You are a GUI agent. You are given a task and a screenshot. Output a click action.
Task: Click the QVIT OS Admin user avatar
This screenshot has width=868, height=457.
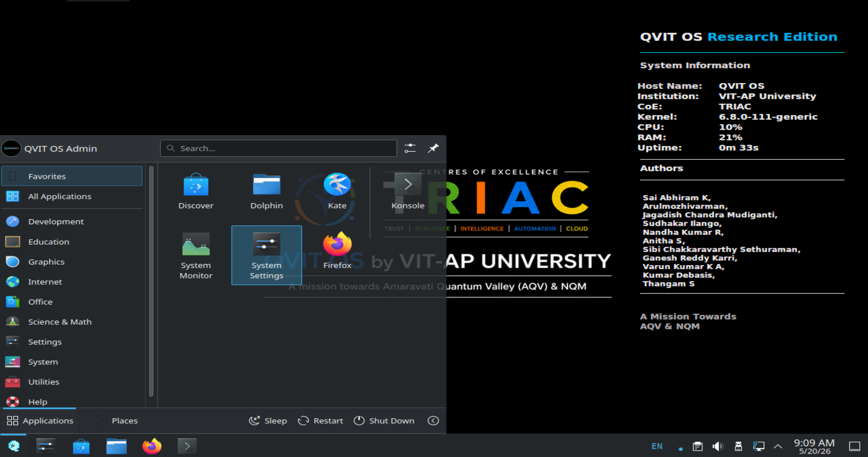click(x=11, y=148)
